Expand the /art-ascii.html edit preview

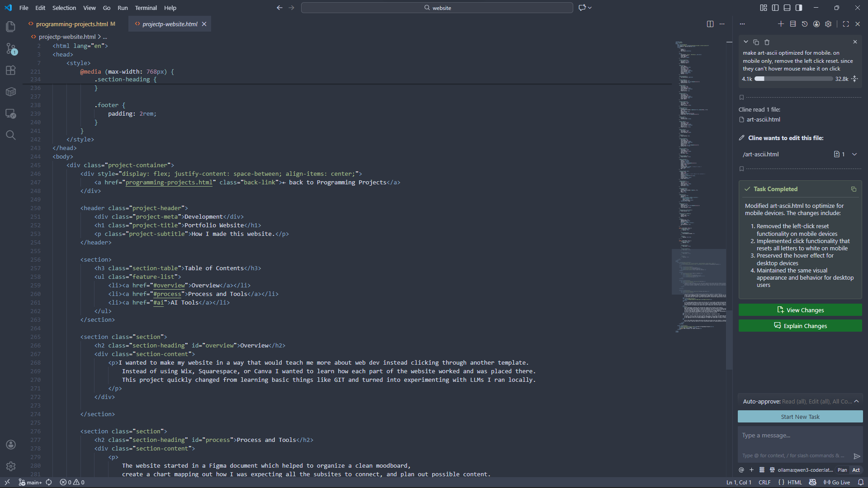tap(855, 154)
